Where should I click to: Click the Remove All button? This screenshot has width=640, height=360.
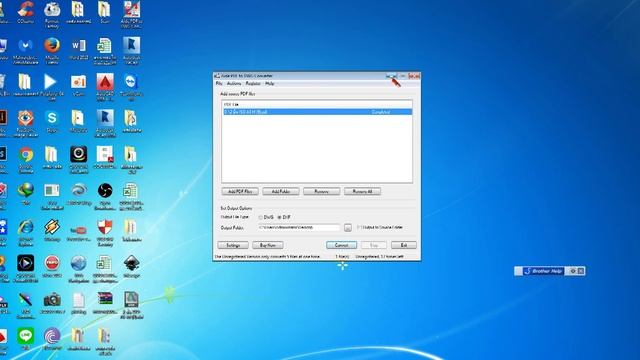(362, 191)
